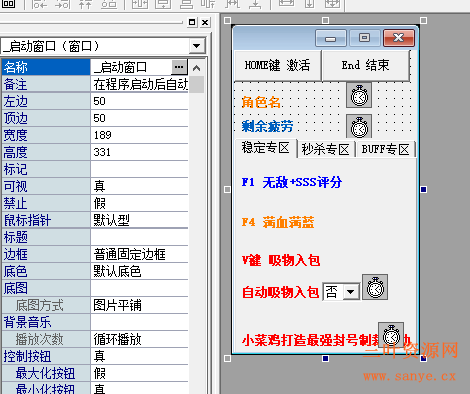
Task: Click the 顶边 value 50
Action: coord(139,118)
